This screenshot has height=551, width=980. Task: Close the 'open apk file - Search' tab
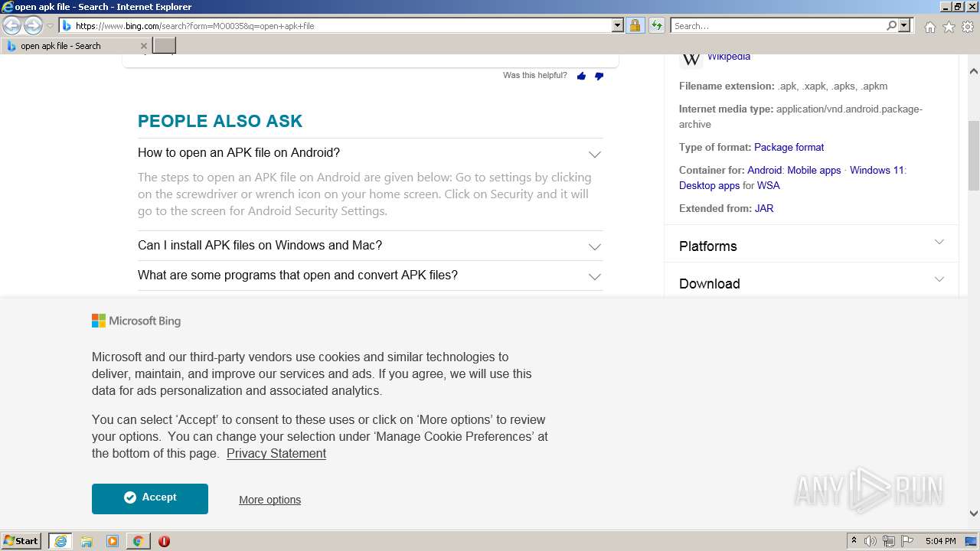(x=144, y=46)
